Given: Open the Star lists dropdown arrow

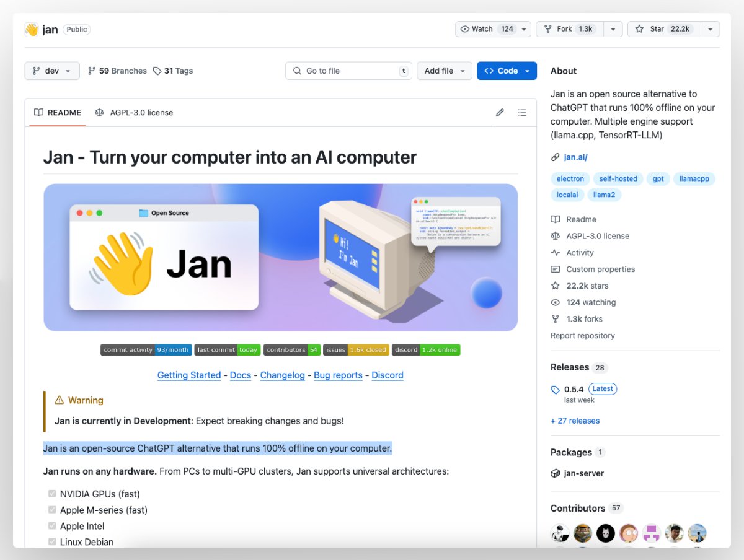Looking at the screenshot, I should pos(710,29).
